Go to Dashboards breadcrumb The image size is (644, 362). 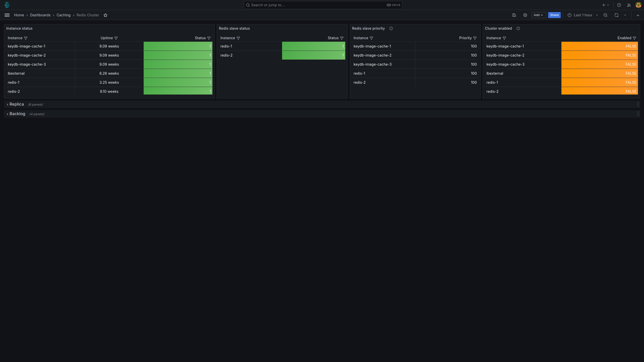coord(40,15)
